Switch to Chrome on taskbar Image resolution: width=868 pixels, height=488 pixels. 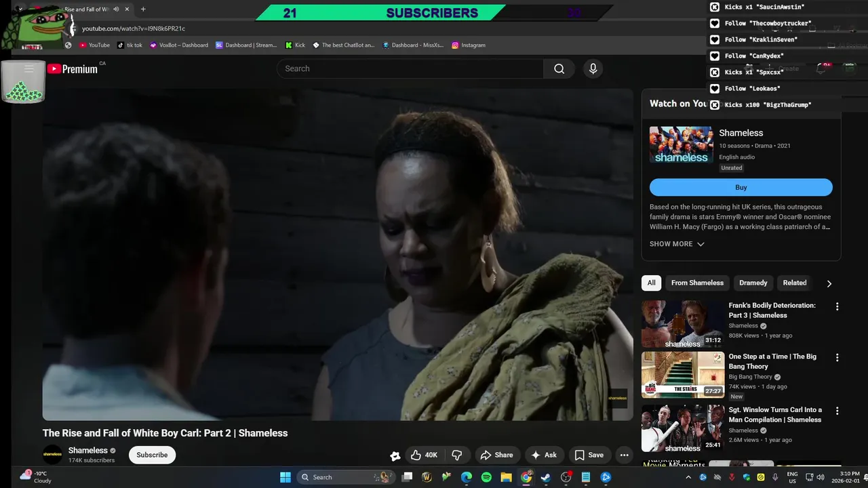click(526, 477)
